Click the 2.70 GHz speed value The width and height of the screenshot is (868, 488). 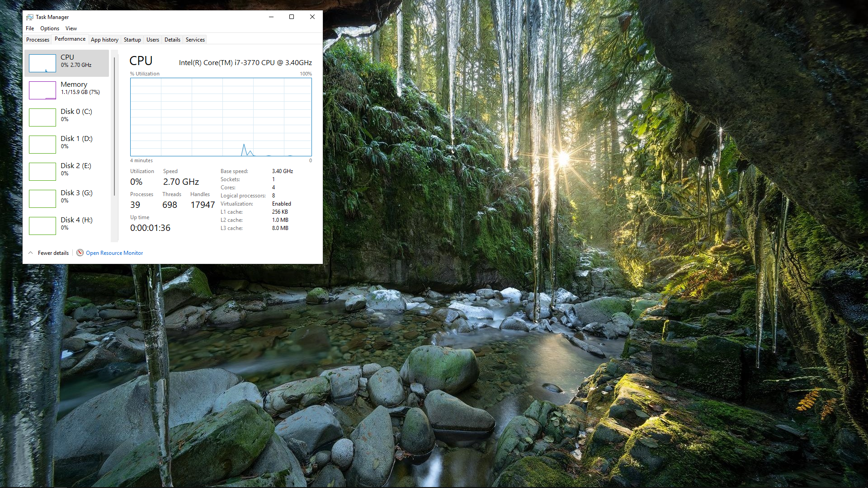point(181,182)
